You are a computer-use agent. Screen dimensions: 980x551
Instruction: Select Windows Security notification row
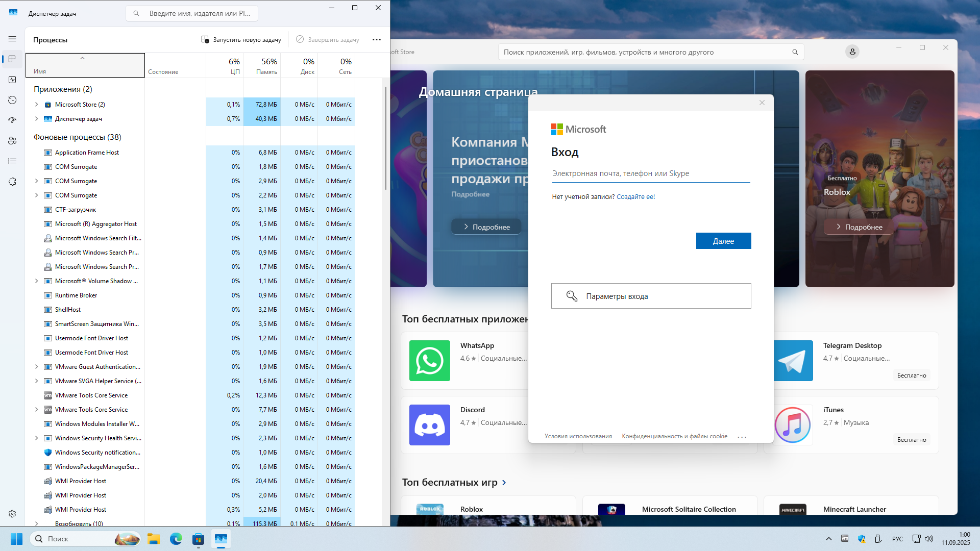(190, 453)
